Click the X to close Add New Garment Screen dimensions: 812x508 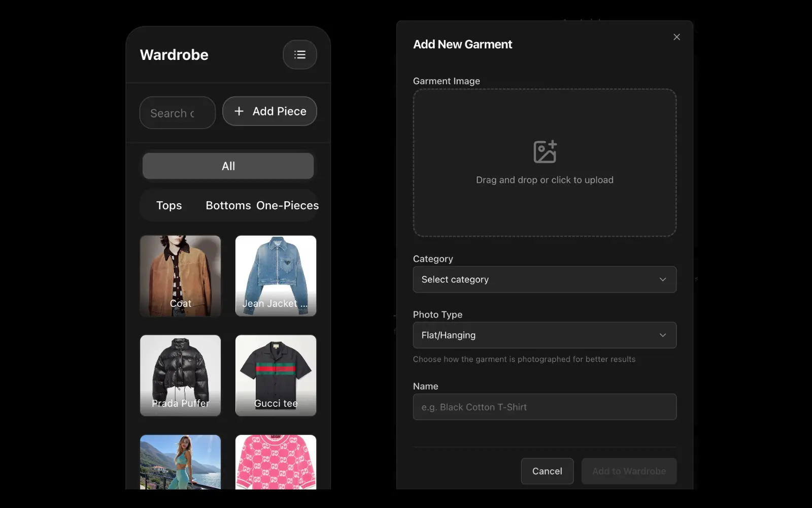676,37
